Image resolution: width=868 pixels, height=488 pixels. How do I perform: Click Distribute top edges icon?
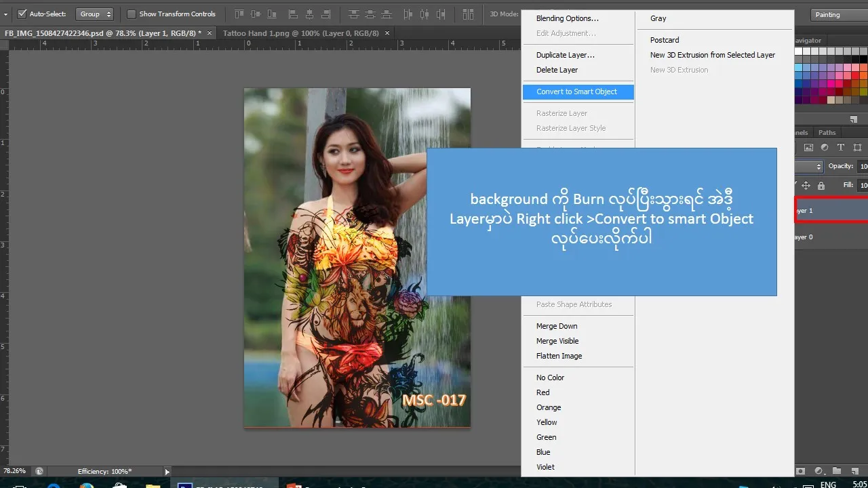point(354,14)
